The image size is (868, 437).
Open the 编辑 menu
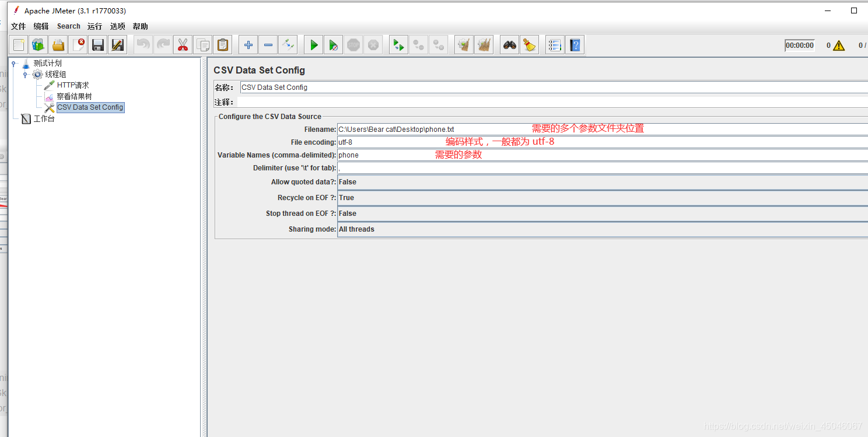click(41, 26)
